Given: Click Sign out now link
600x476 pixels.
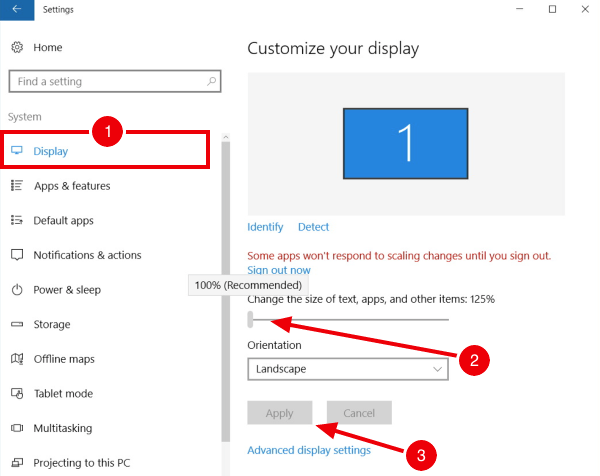Looking at the screenshot, I should [279, 270].
